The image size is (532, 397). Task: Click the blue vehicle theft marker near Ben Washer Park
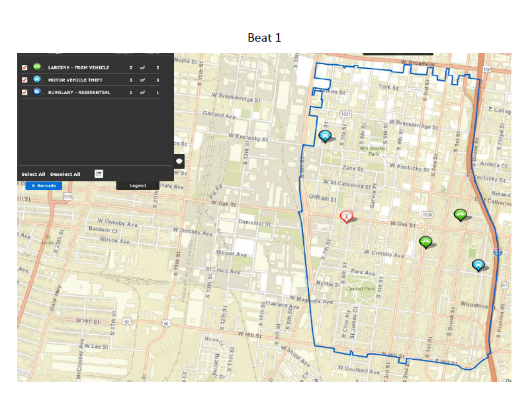click(x=324, y=136)
